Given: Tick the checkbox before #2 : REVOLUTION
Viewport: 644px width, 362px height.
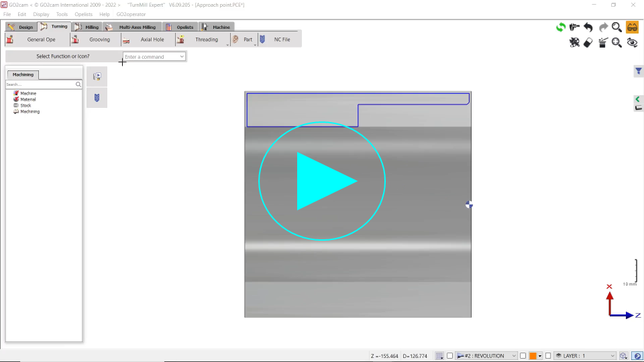Looking at the screenshot, I should pos(450,356).
